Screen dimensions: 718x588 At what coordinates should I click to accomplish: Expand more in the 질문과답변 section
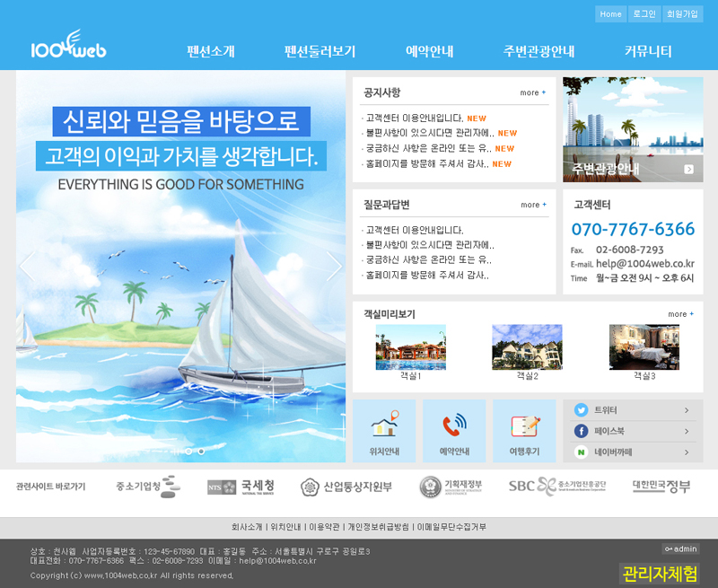pos(533,205)
